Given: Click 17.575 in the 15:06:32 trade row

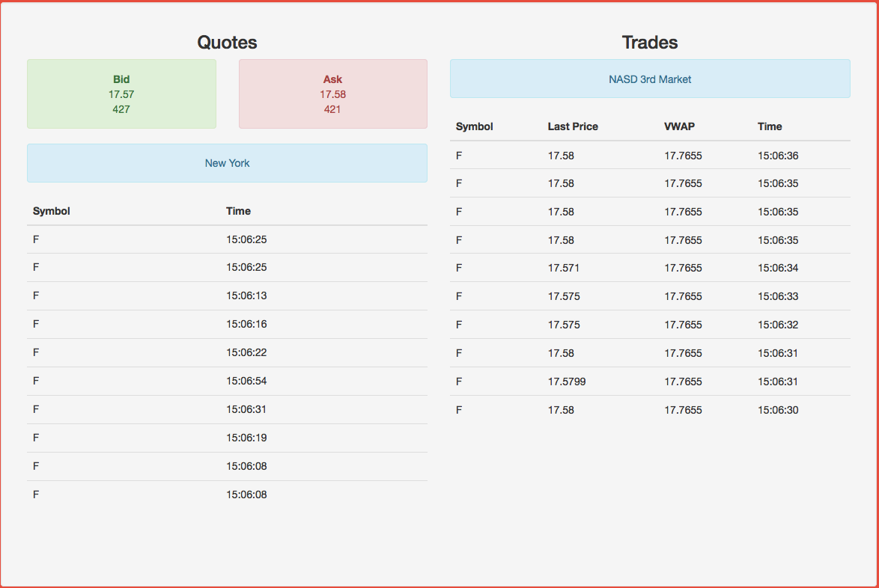Looking at the screenshot, I should [x=563, y=325].
